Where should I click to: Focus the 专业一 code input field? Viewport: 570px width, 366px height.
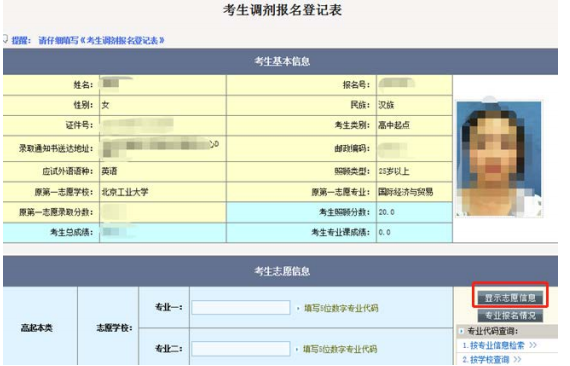(x=241, y=307)
